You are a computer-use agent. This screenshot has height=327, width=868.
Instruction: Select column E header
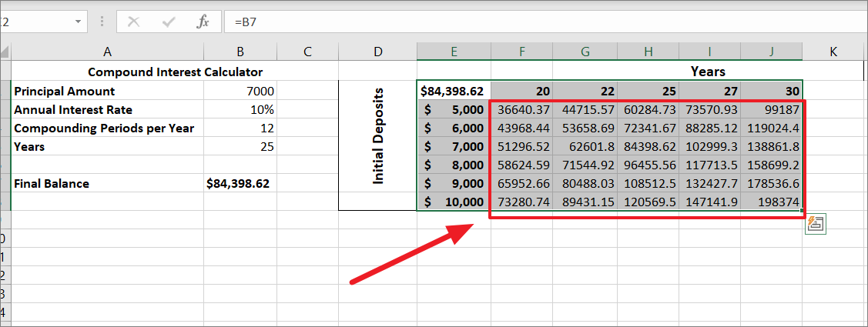pos(454,52)
